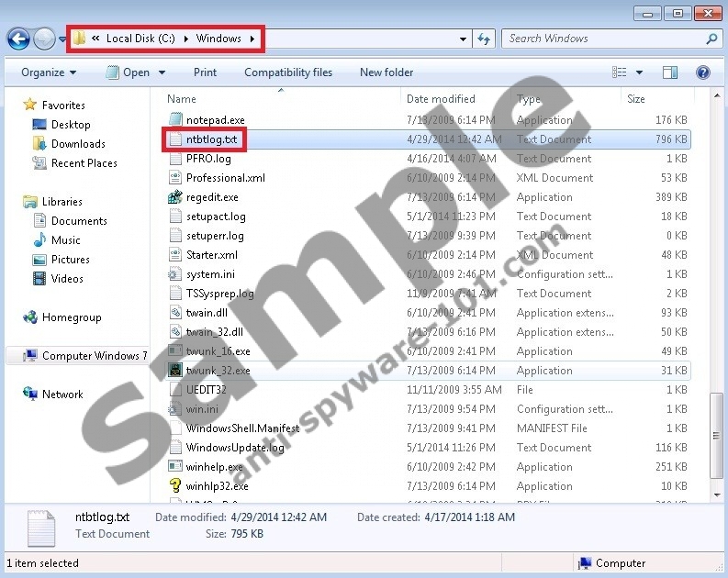Select the WindowsUpdate.log file name
The image size is (728, 578).
(x=235, y=448)
